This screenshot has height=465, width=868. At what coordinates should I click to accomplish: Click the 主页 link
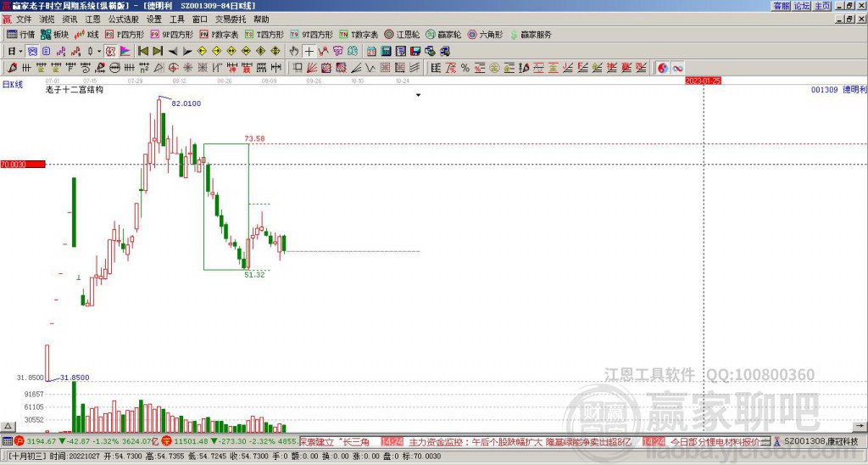coord(822,6)
